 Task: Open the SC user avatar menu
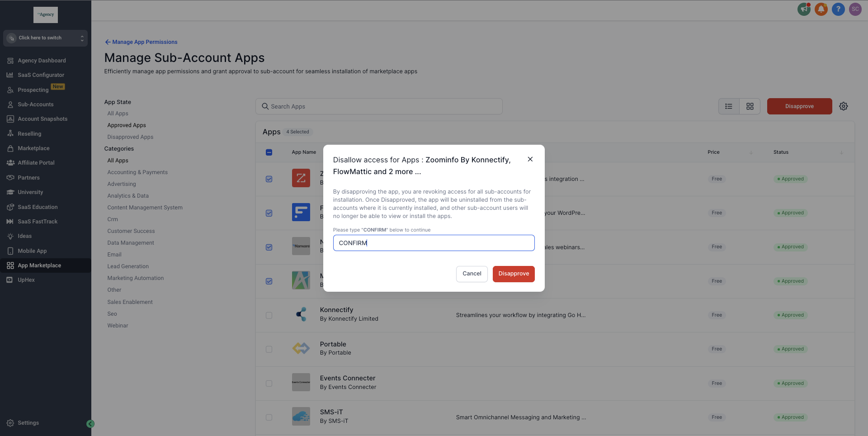855,9
